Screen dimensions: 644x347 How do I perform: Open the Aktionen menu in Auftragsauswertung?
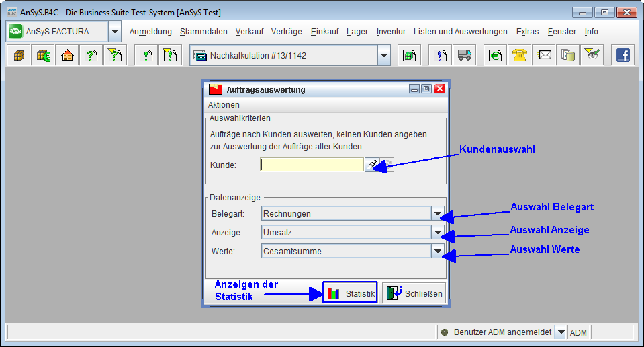224,105
